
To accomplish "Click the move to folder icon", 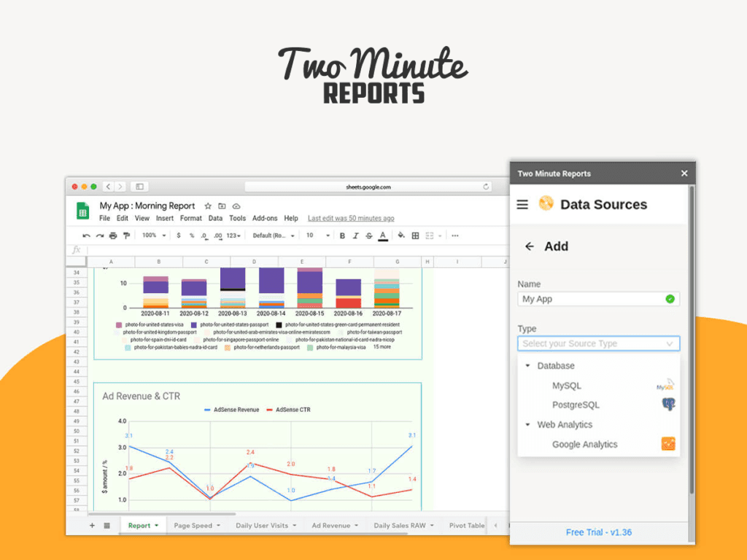I will [222, 206].
